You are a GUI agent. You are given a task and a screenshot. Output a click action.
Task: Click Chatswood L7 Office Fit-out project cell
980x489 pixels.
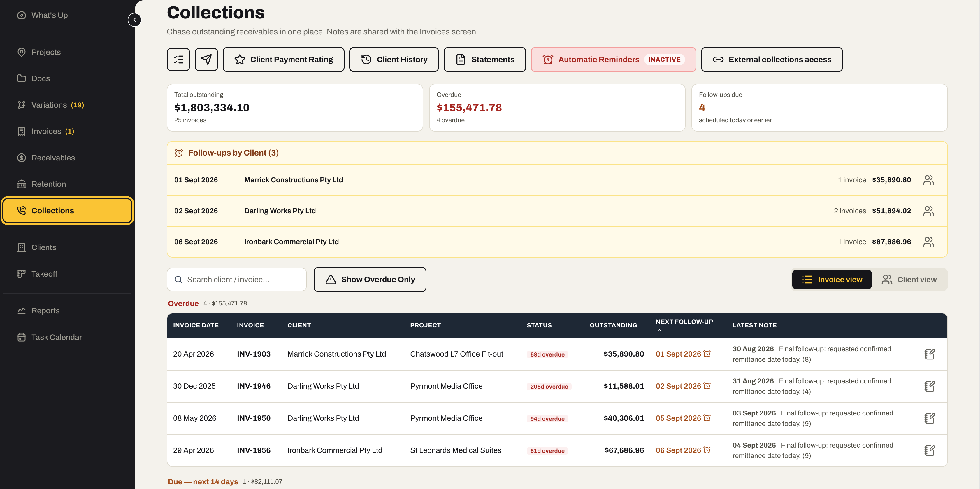pos(456,354)
